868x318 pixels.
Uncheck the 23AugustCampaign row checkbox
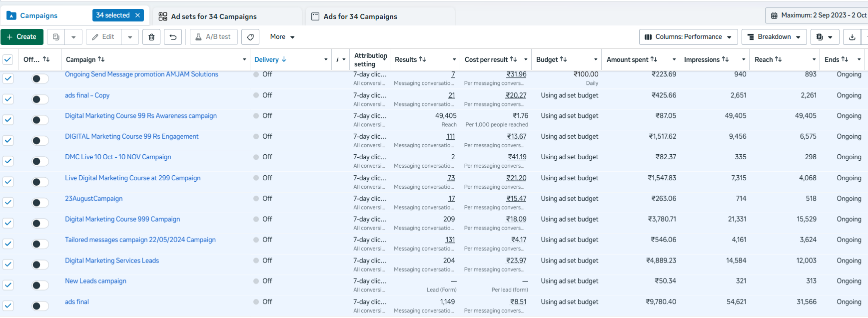[x=8, y=202]
